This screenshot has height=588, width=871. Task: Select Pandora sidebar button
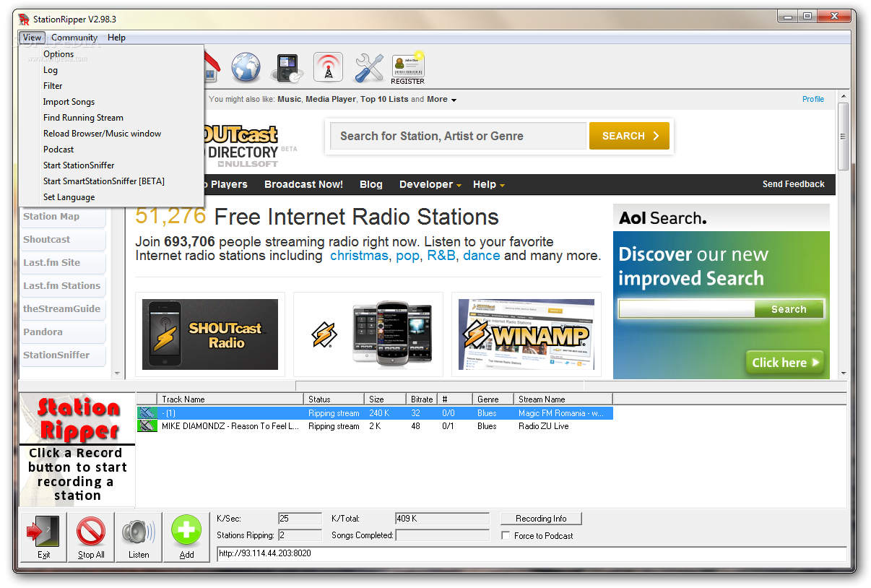click(x=63, y=332)
